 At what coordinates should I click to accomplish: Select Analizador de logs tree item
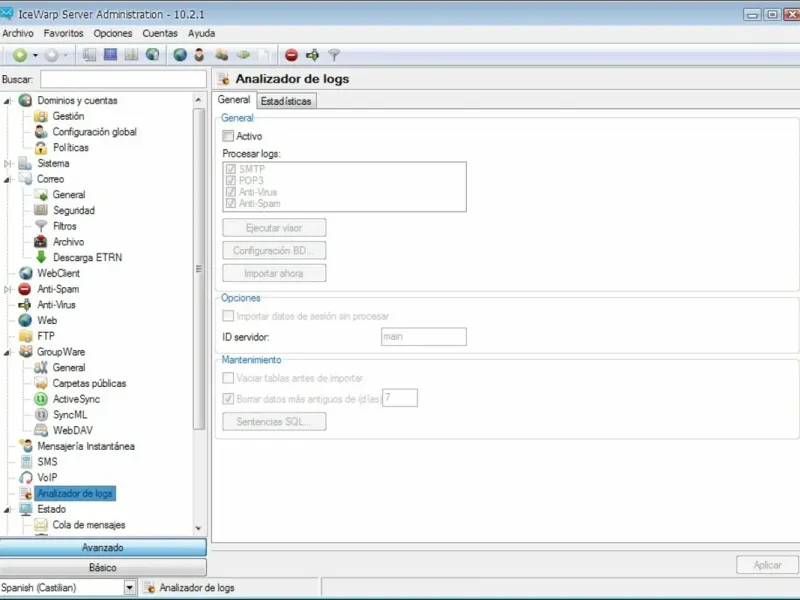point(75,493)
